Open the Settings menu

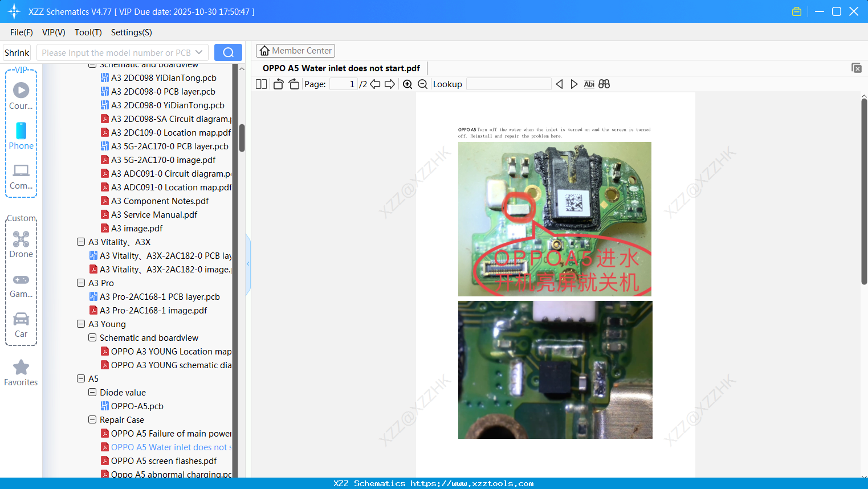point(132,32)
